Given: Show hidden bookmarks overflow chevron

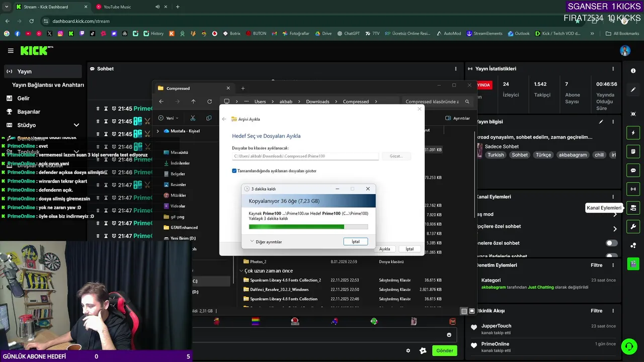Looking at the screenshot, I should (x=593, y=34).
